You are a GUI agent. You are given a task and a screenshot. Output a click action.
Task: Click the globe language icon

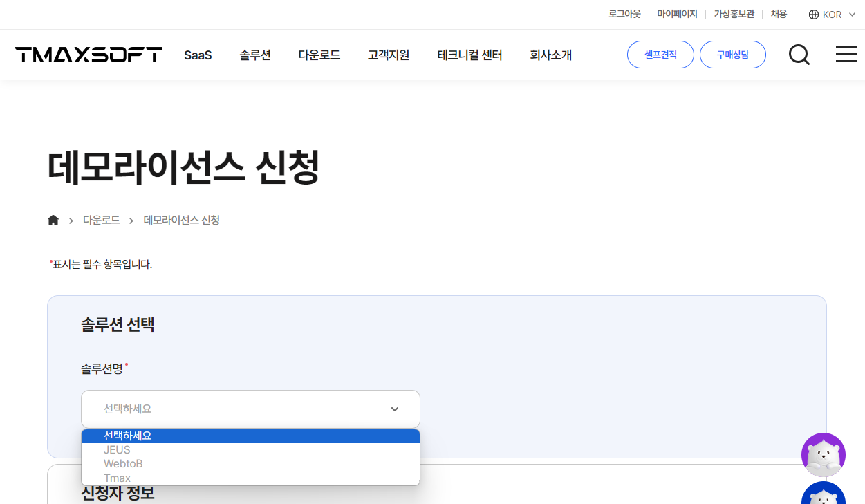(814, 15)
